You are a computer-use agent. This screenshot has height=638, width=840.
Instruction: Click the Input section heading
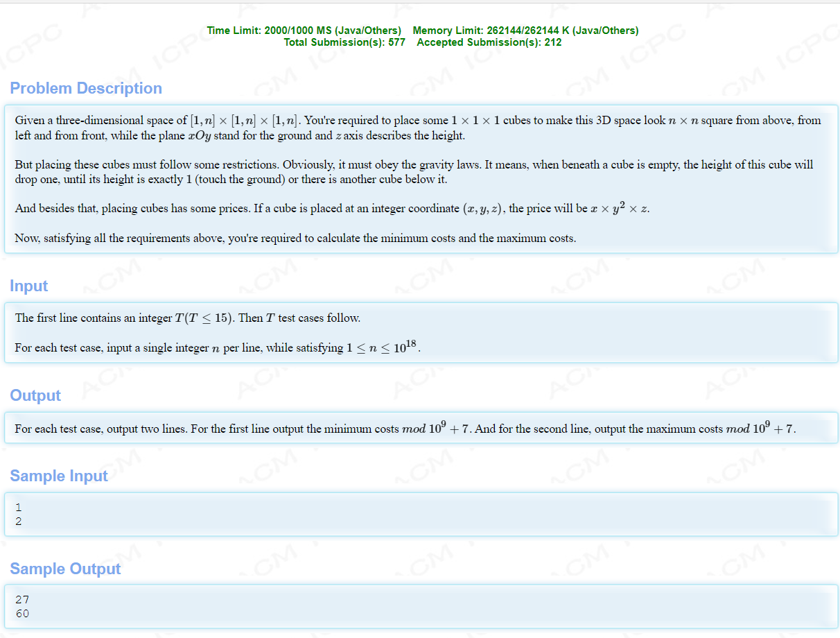click(28, 286)
